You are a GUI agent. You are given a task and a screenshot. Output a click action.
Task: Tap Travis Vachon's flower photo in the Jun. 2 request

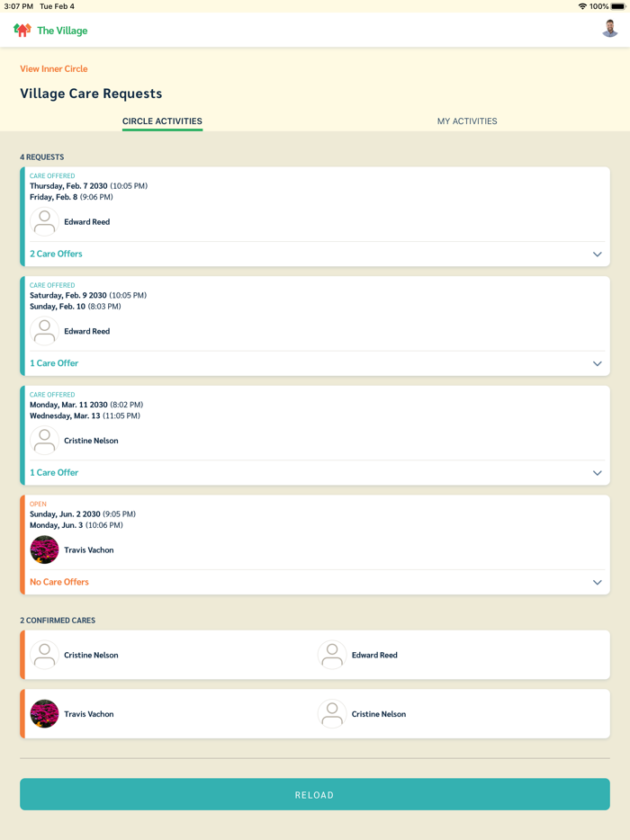tap(44, 550)
